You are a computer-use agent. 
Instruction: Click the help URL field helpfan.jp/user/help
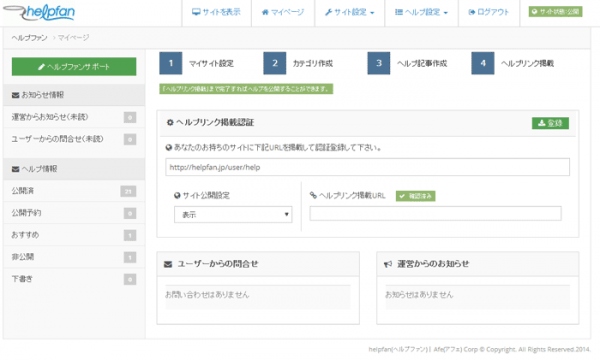pos(367,167)
